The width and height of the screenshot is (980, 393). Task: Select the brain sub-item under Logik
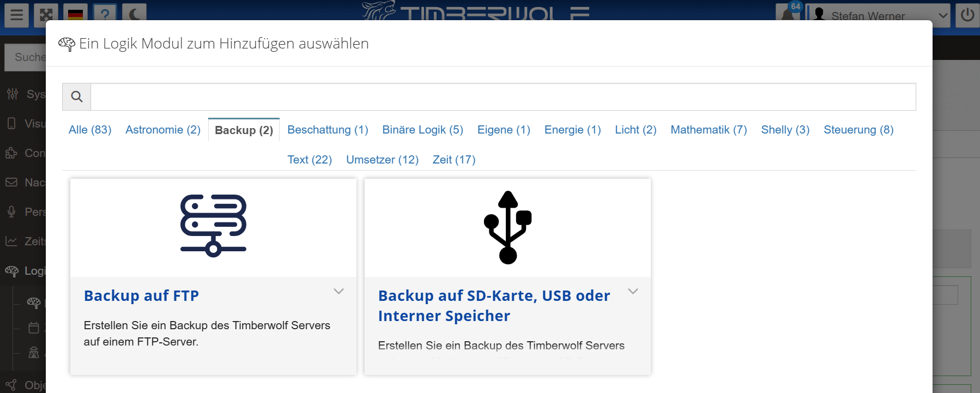(x=34, y=302)
